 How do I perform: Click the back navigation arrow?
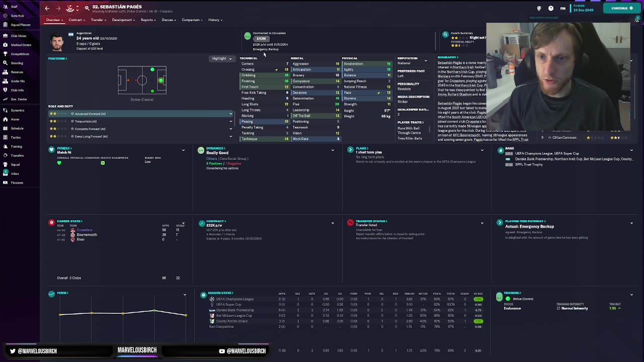(47, 8)
